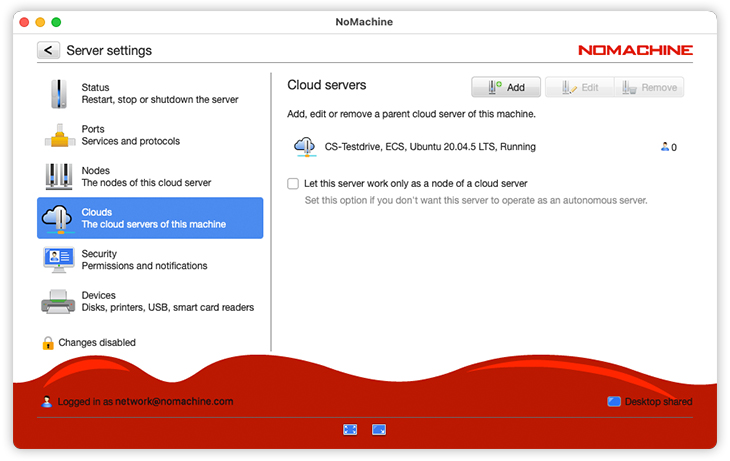The height and width of the screenshot is (461, 730).
Task: Open the Clouds settings section
Action: pos(150,218)
